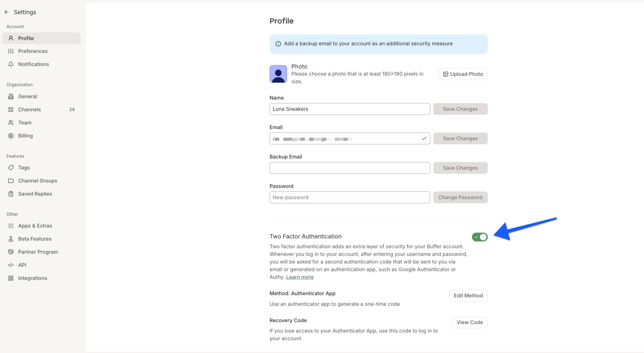Open Channel Groups via folder icon
This screenshot has width=644, height=353.
pyautogui.click(x=11, y=181)
